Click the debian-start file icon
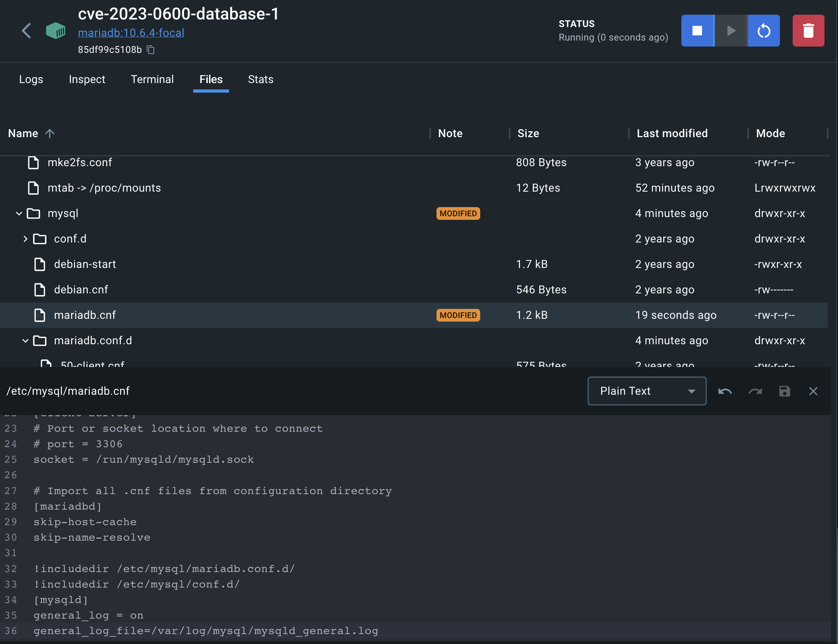838x644 pixels. click(x=40, y=264)
